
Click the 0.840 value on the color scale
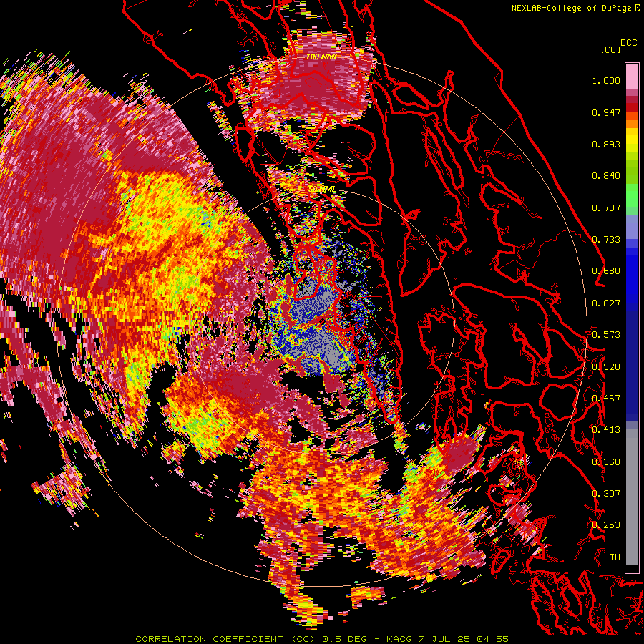tap(606, 176)
